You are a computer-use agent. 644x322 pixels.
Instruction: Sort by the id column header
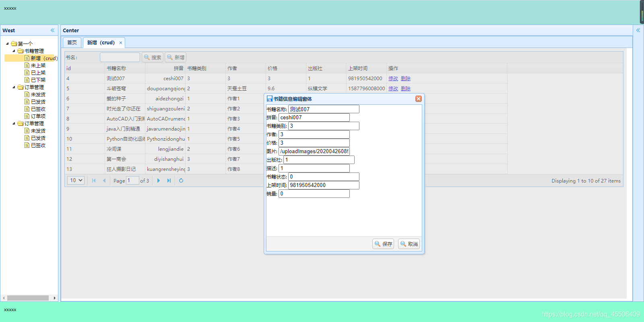(85, 68)
